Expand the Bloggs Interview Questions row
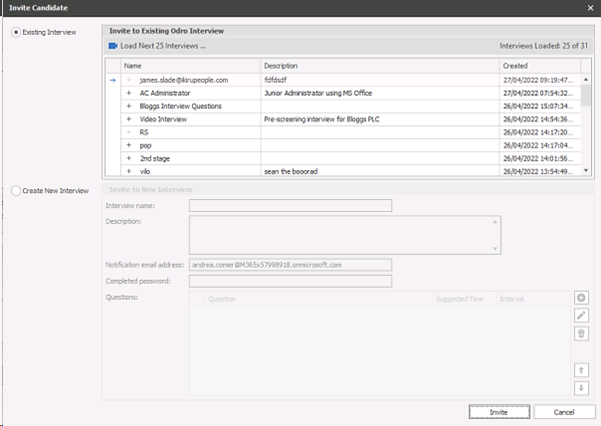The width and height of the screenshot is (601, 426). 129,105
